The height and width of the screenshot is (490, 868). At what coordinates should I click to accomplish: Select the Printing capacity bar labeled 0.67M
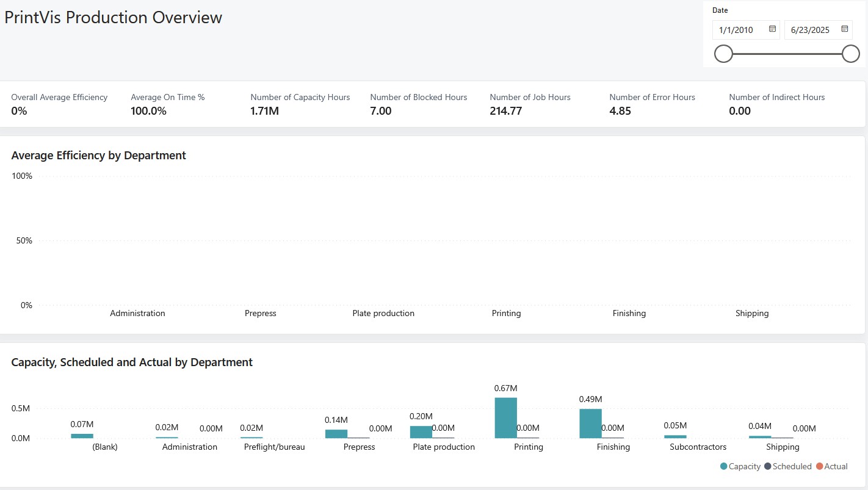[506, 418]
